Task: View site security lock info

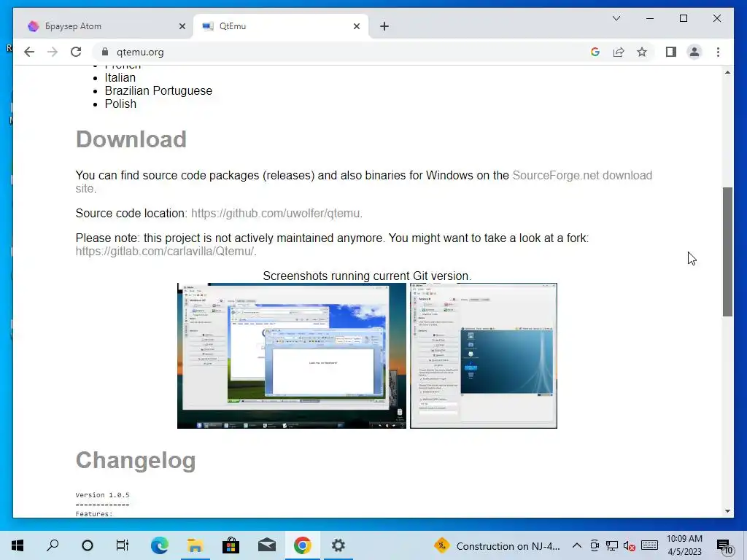Action: point(105,52)
